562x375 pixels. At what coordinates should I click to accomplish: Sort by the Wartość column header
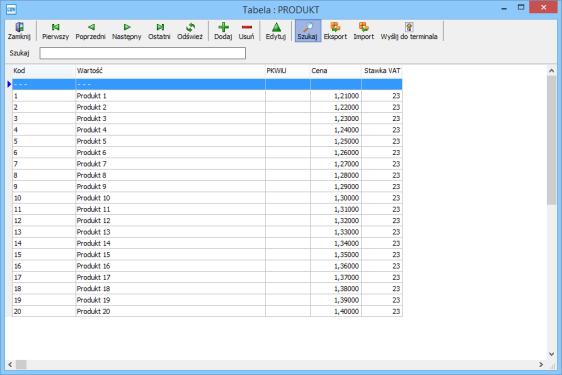[170, 71]
